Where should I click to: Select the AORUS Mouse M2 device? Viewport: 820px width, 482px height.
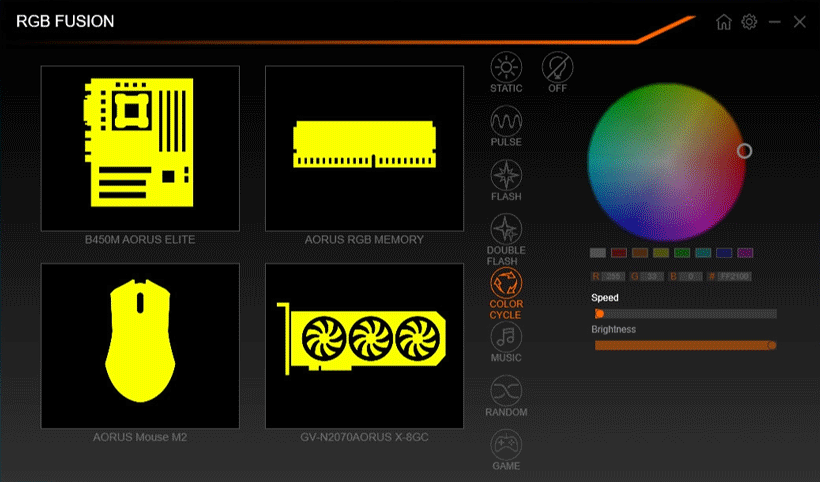point(140,346)
